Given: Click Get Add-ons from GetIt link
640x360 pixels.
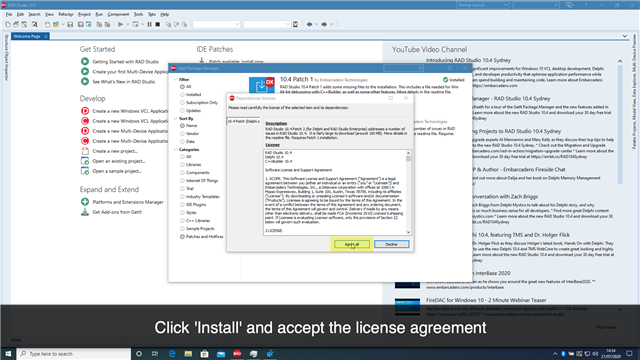Looking at the screenshot, I should (x=117, y=212).
